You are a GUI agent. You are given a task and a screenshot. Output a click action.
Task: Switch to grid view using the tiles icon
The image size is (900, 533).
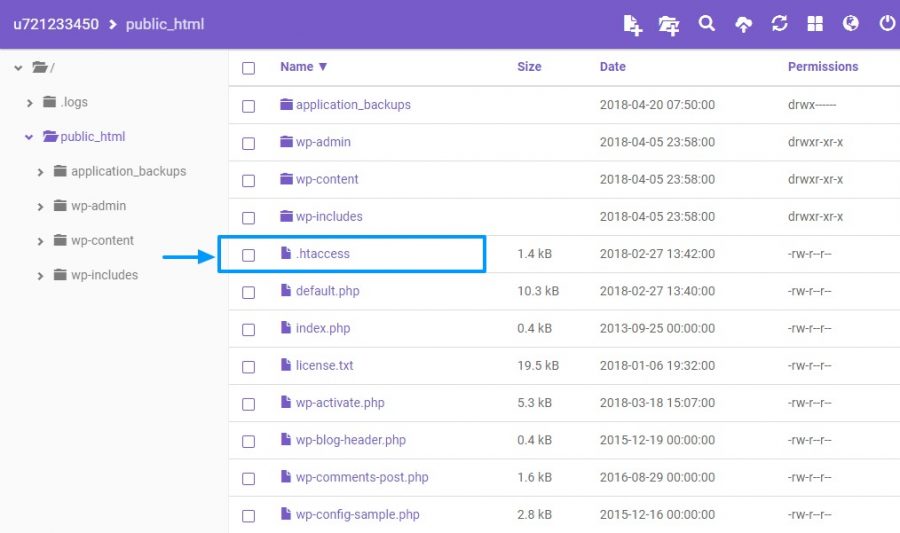click(815, 24)
